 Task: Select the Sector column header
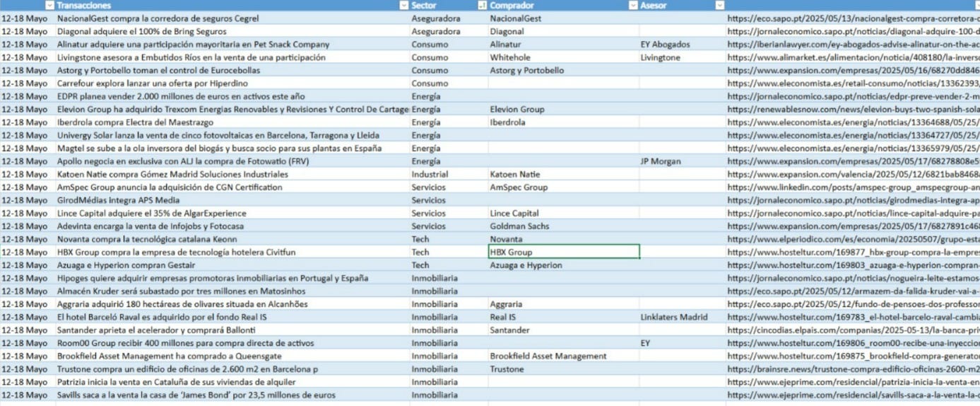pyautogui.click(x=424, y=5)
